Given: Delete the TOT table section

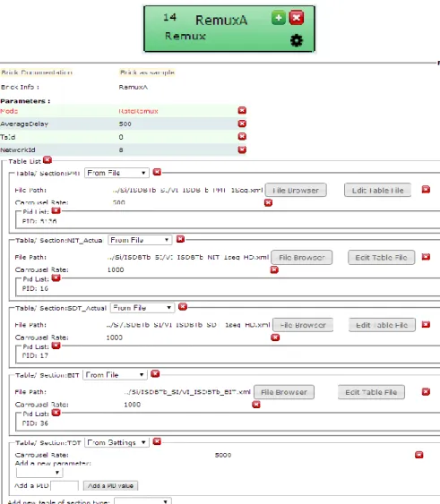Looking at the screenshot, I should click(157, 441).
